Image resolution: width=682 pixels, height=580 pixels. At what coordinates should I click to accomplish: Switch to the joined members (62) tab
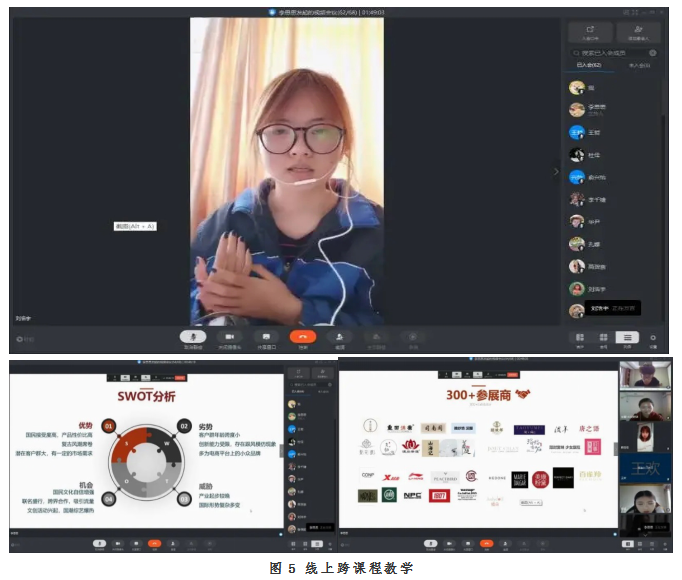point(589,65)
